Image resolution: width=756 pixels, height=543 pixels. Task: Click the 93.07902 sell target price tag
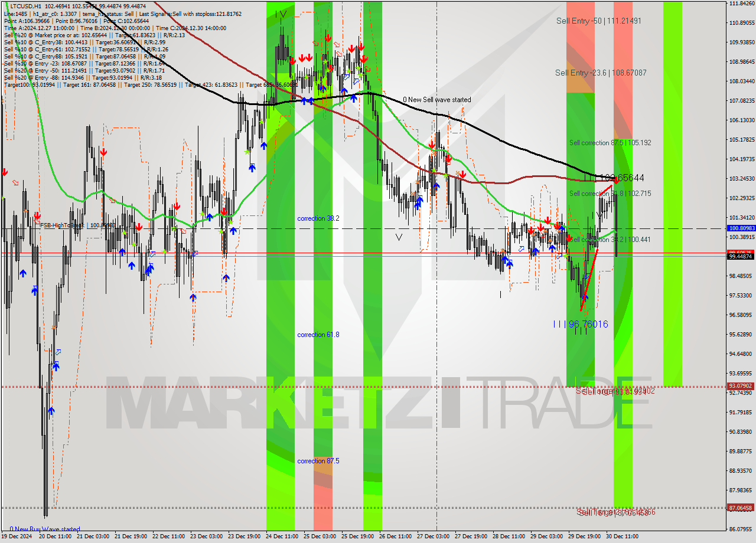(741, 386)
